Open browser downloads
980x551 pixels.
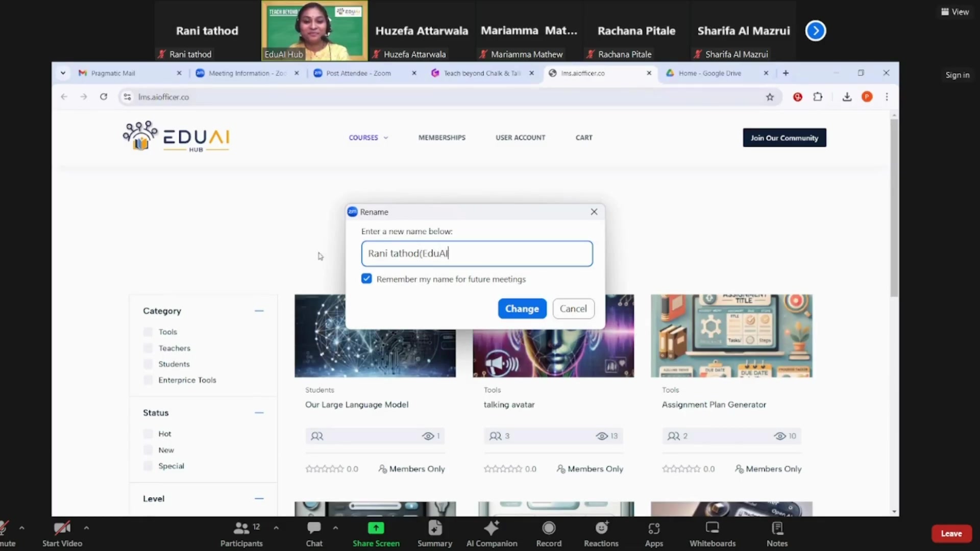pyautogui.click(x=847, y=97)
